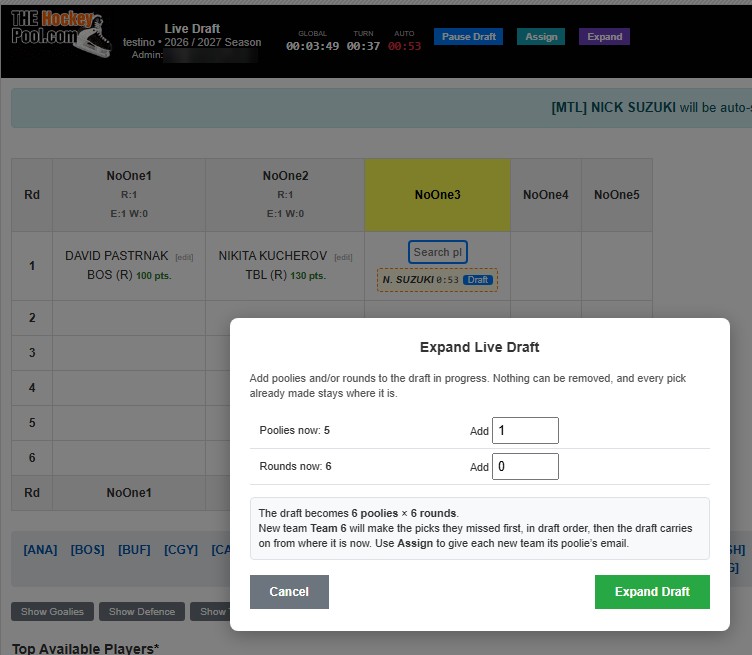Click Pastrnak's '100 pts.' value
Screen dimensions: 752x655
(153, 276)
